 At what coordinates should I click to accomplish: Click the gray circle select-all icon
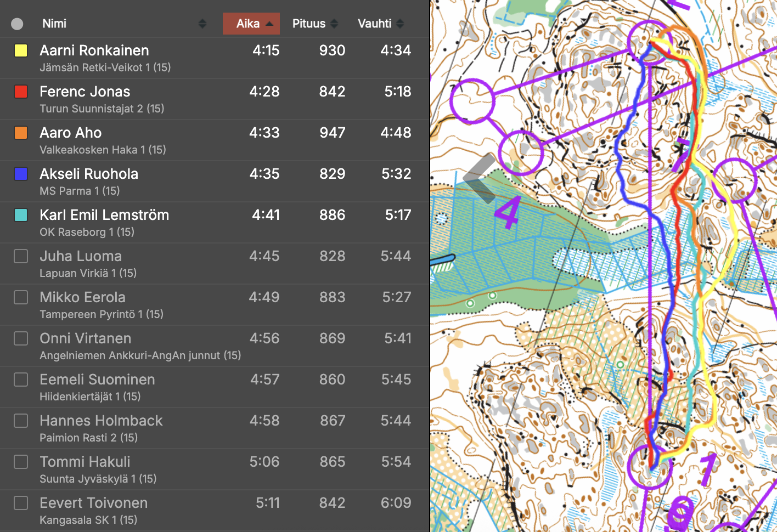point(17,24)
